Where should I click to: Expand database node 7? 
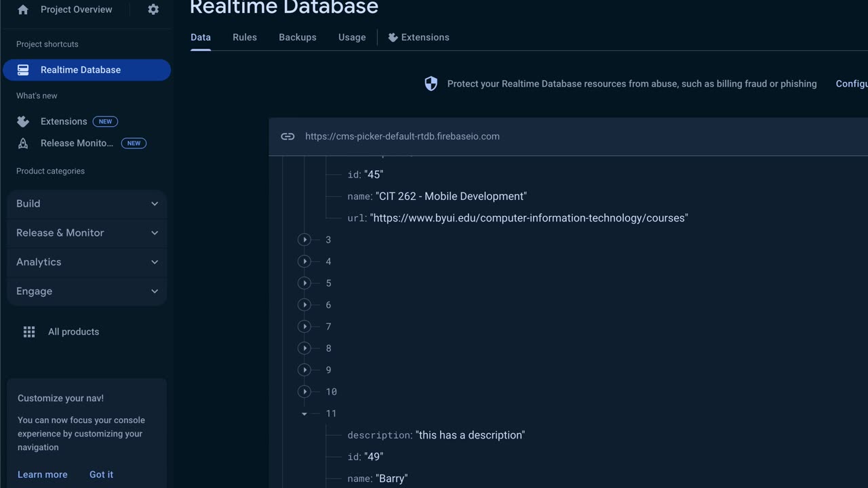(304, 326)
